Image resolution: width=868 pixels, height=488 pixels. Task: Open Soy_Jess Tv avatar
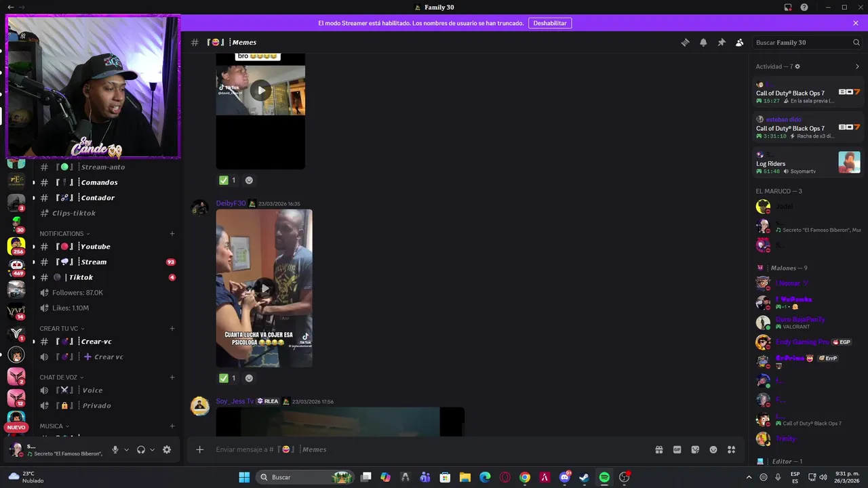[x=200, y=406]
